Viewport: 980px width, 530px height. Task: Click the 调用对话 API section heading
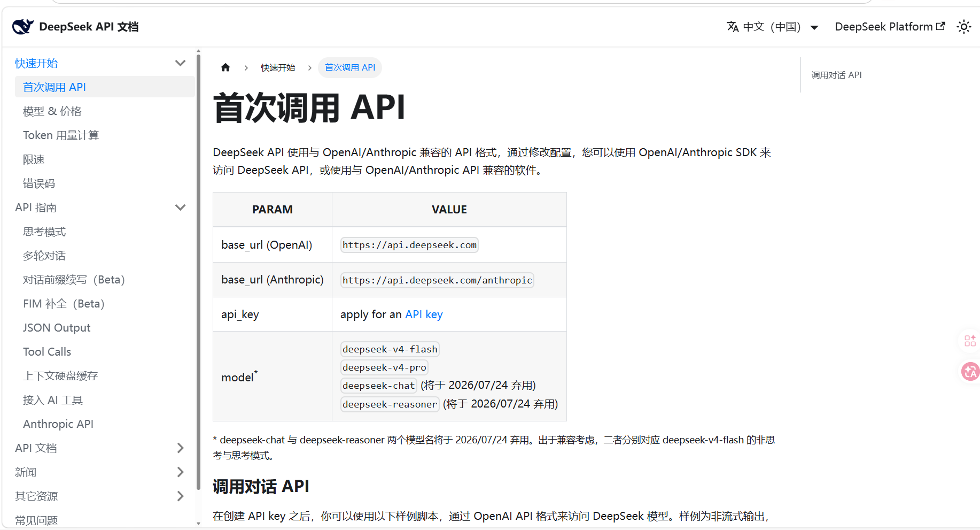(261, 486)
